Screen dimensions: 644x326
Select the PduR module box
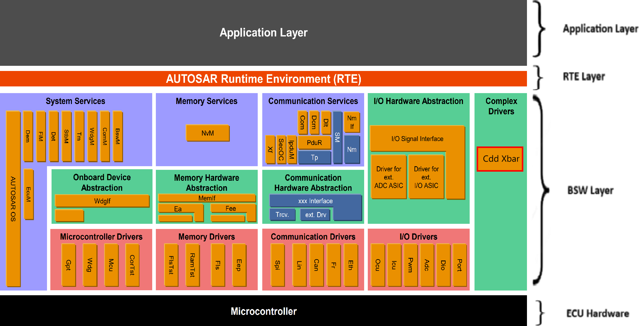click(314, 143)
